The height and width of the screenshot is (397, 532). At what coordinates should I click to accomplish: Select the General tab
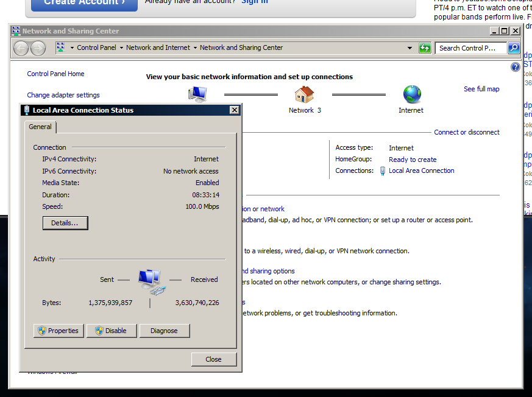click(x=40, y=127)
